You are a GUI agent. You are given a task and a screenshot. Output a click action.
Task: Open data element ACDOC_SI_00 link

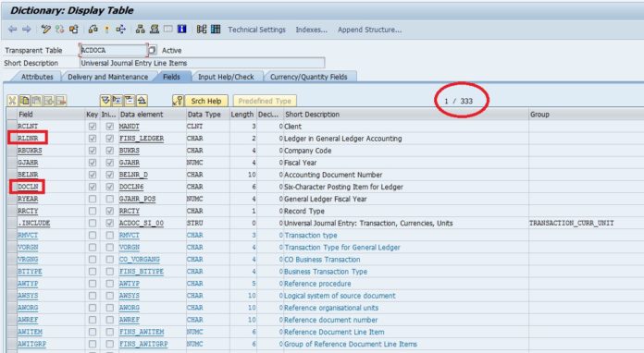(x=142, y=223)
